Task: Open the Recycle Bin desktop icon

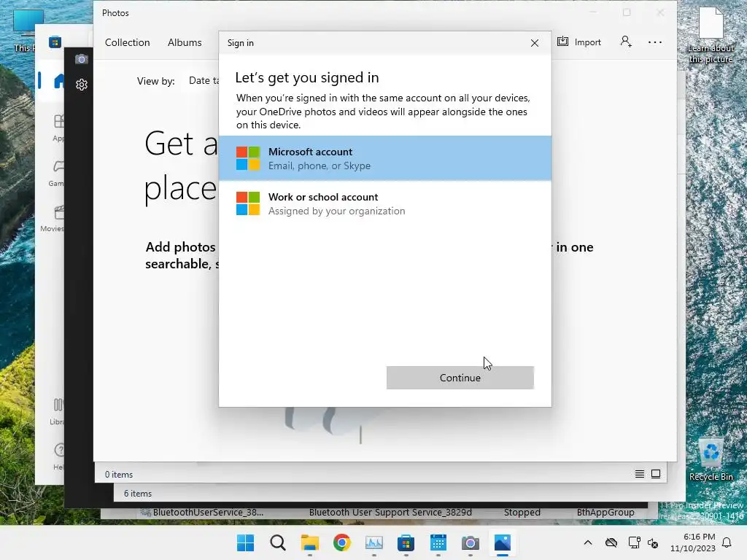Action: pos(711,459)
